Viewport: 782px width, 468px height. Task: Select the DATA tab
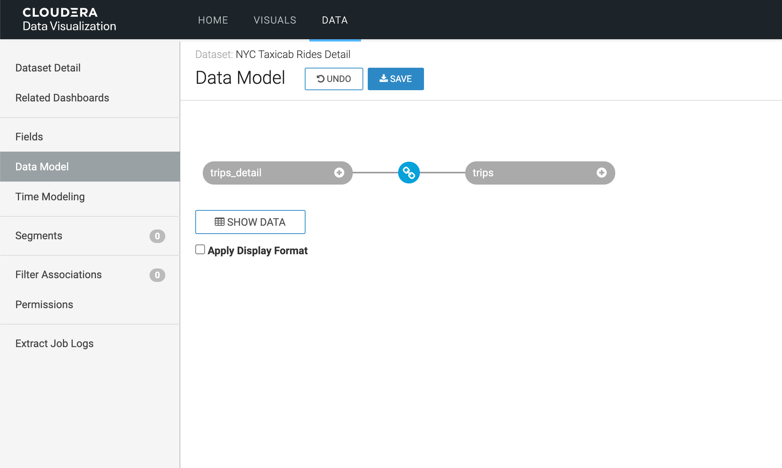(x=334, y=20)
